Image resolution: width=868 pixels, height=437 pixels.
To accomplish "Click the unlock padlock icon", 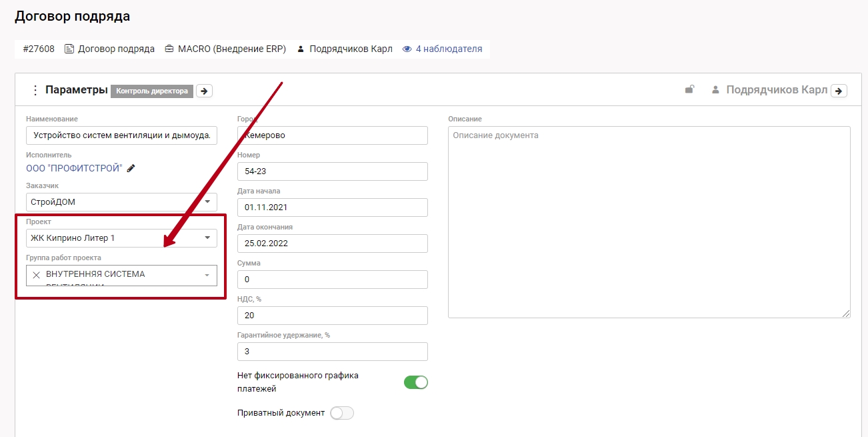I will coord(690,89).
